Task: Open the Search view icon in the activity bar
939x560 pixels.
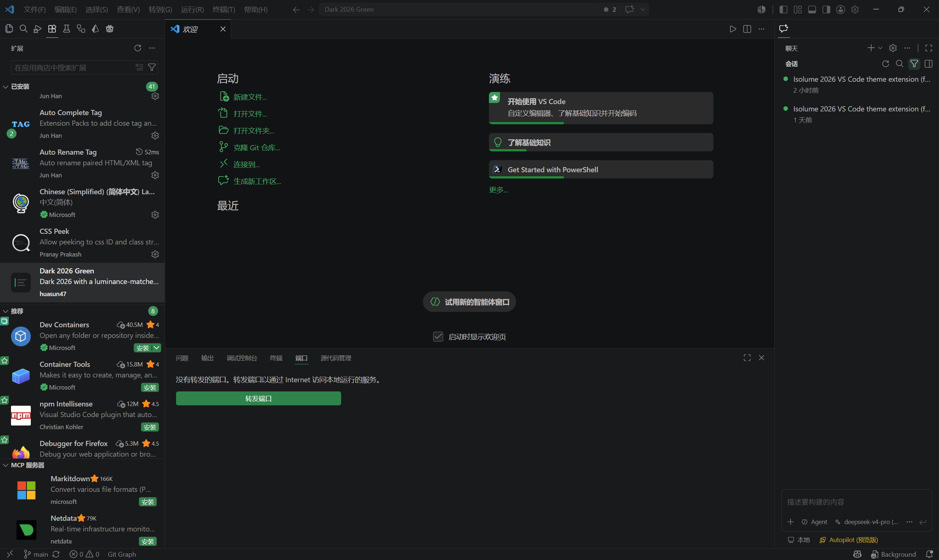Action: [23, 29]
